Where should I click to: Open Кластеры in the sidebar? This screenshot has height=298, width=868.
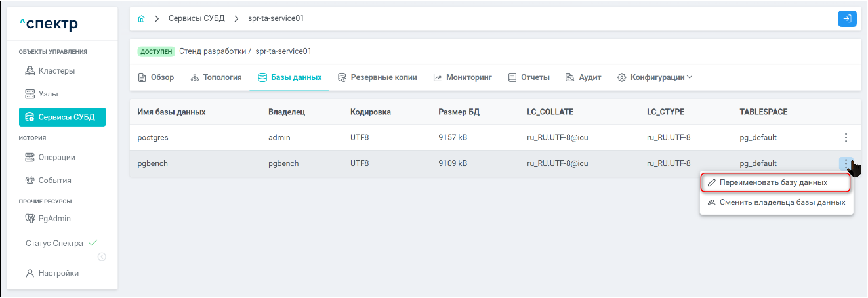[56, 71]
